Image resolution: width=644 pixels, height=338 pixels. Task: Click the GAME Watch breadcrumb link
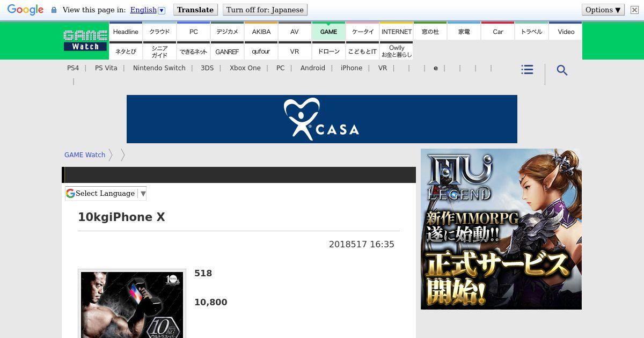[85, 155]
